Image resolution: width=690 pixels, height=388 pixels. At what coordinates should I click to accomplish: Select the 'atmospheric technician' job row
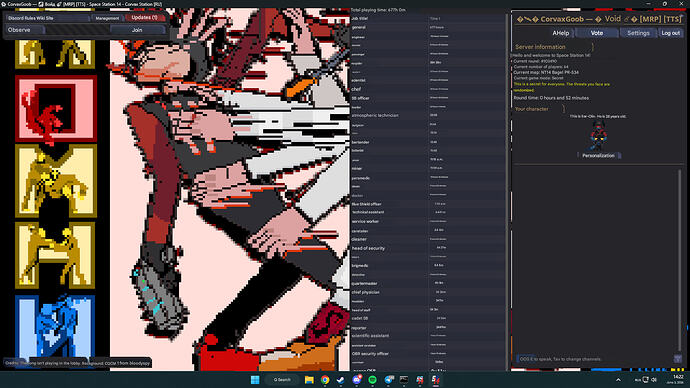tap(428, 115)
